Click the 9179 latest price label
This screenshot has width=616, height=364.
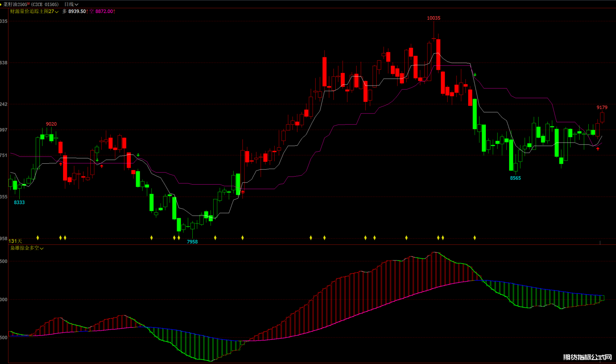pos(602,108)
